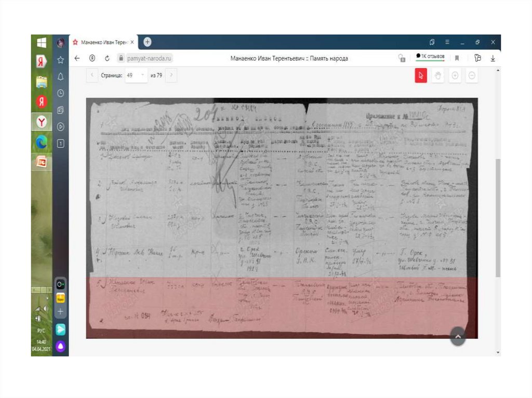Open browsing history from the sidebar
This screenshot has width=532, height=398.
click(x=60, y=93)
